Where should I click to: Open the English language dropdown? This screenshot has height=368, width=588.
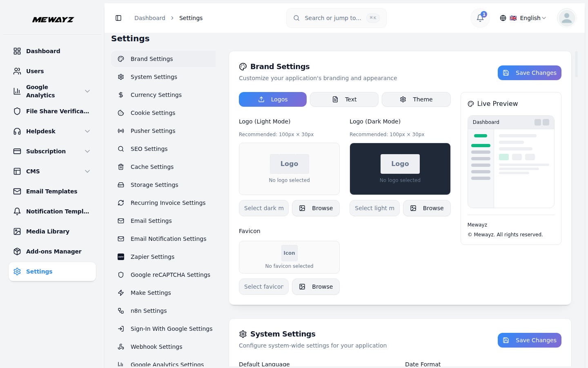pyautogui.click(x=523, y=18)
